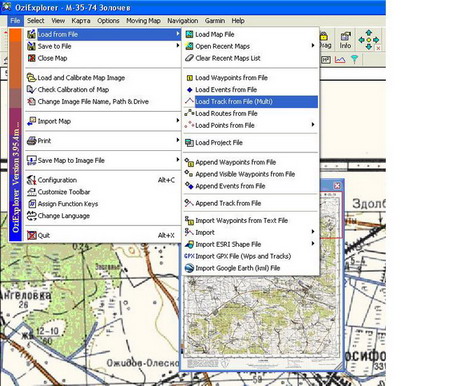Click the map scroll arrows toolbar icon

click(369, 40)
